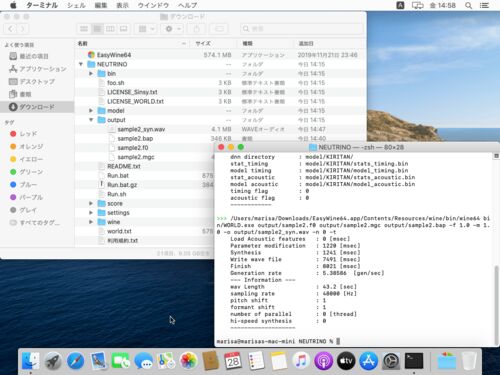This screenshot has width=500, height=375.
Task: Expand the bin folder in Finder
Action: pyautogui.click(x=91, y=73)
